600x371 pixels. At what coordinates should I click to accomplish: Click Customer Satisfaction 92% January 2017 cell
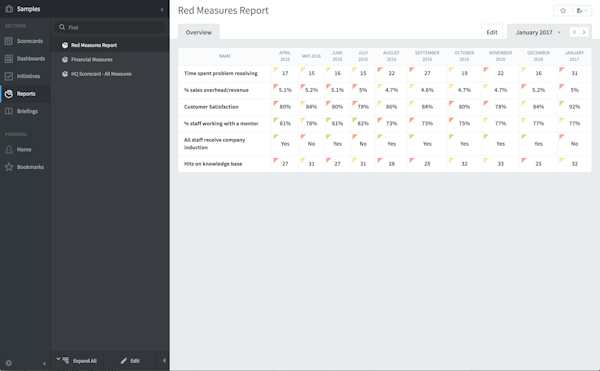point(574,107)
